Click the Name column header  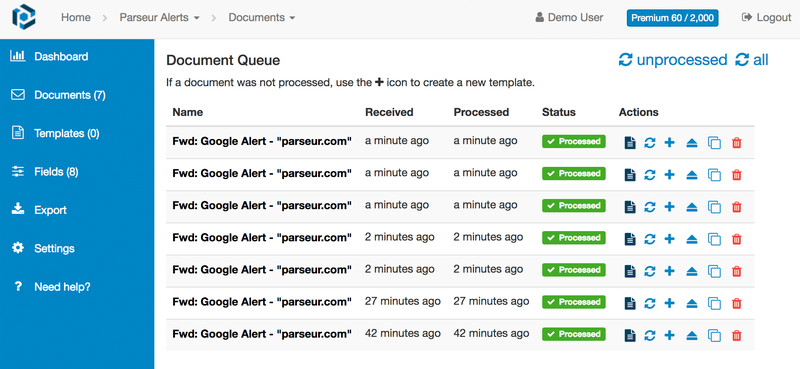(187, 112)
